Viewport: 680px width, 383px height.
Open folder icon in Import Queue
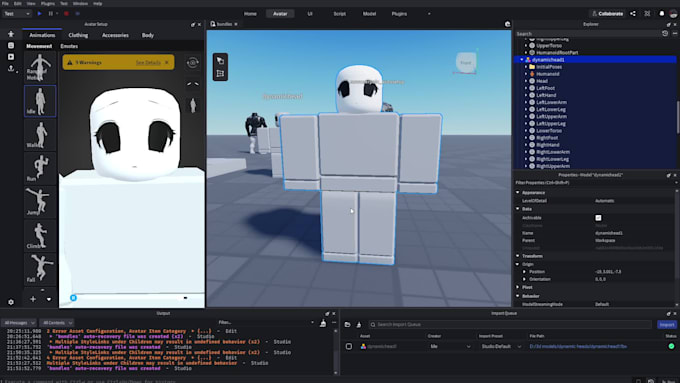click(x=347, y=324)
